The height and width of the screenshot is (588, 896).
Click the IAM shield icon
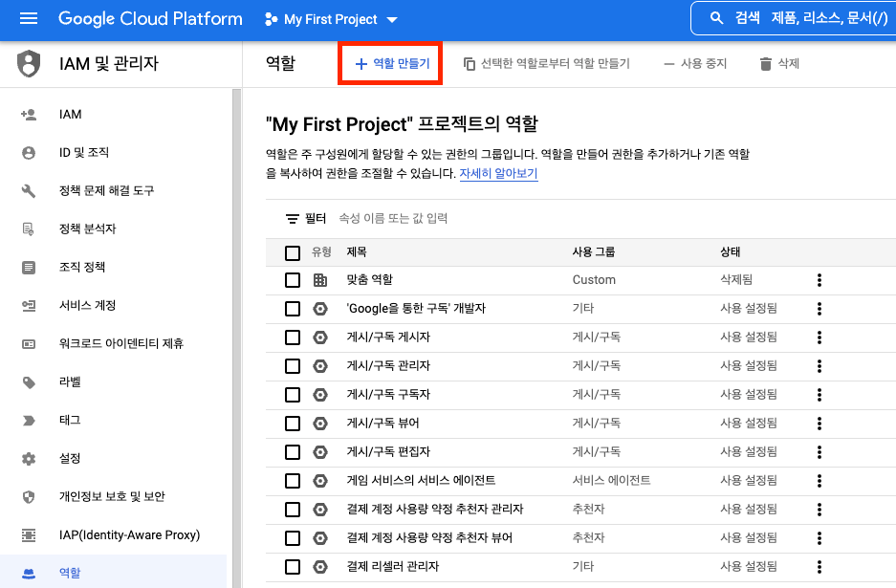click(x=29, y=64)
